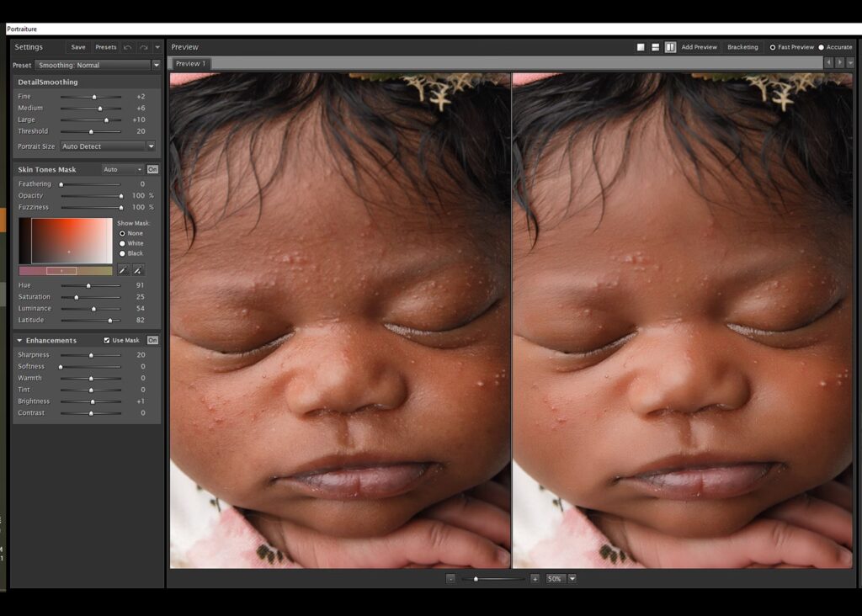Click the Save settings button

click(x=78, y=47)
